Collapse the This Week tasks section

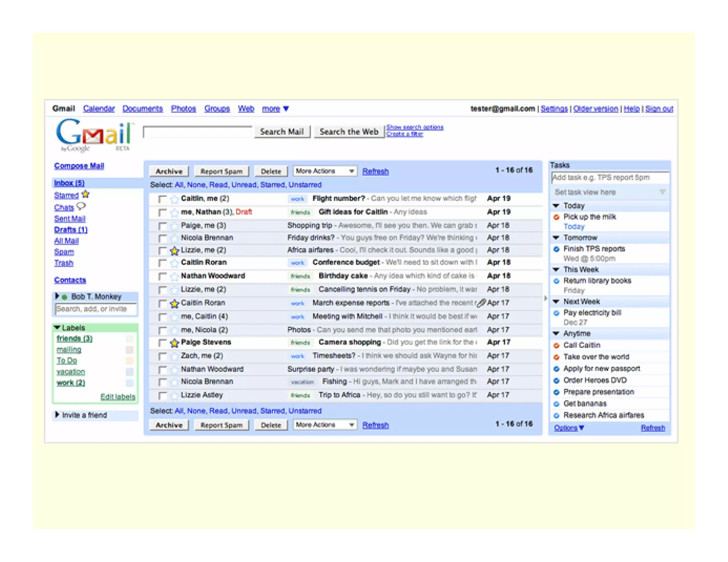pyautogui.click(x=556, y=270)
